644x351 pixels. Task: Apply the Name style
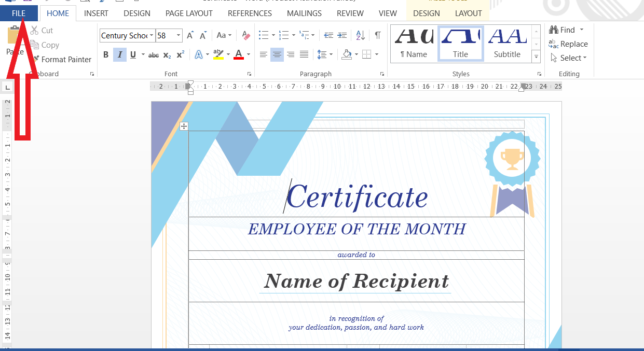[x=414, y=44]
